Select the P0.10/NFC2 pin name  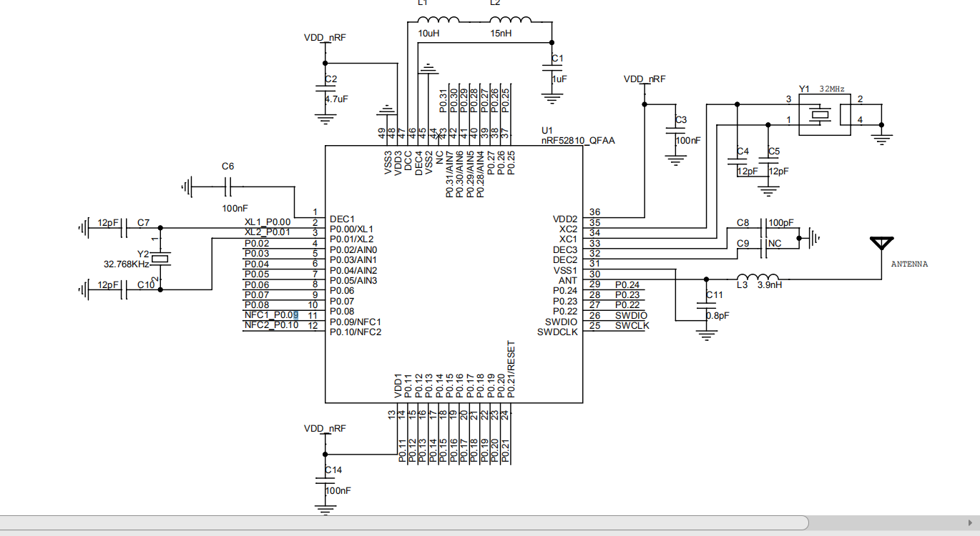[x=356, y=332]
